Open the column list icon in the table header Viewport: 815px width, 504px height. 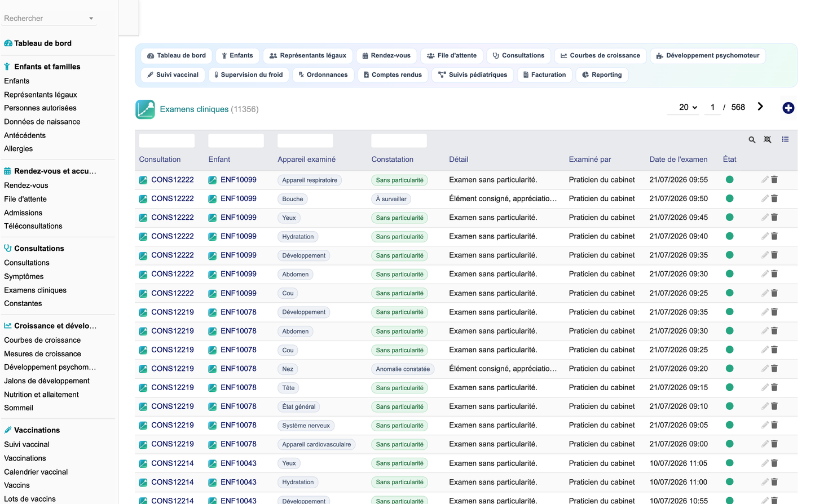coord(785,139)
